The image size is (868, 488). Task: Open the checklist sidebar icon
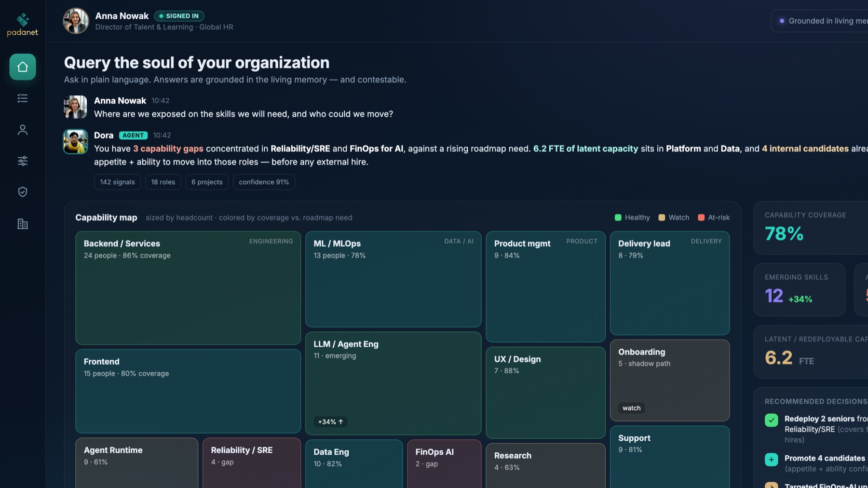(x=23, y=98)
